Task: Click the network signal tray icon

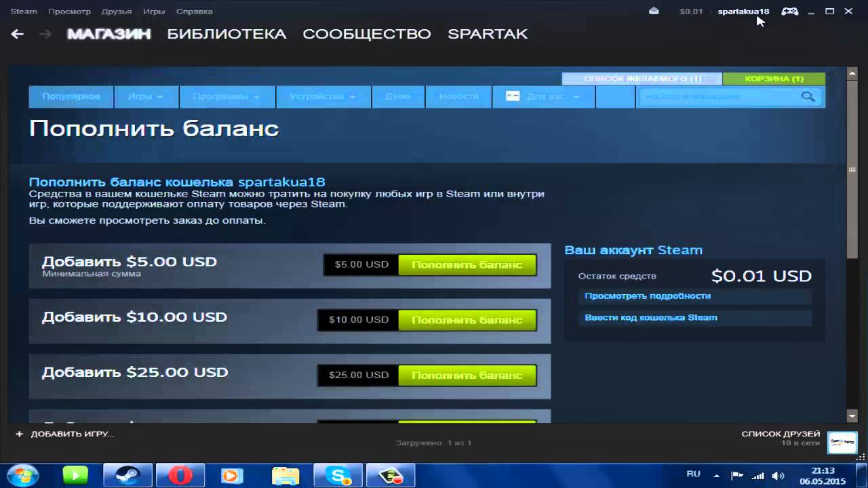Action: (x=759, y=475)
